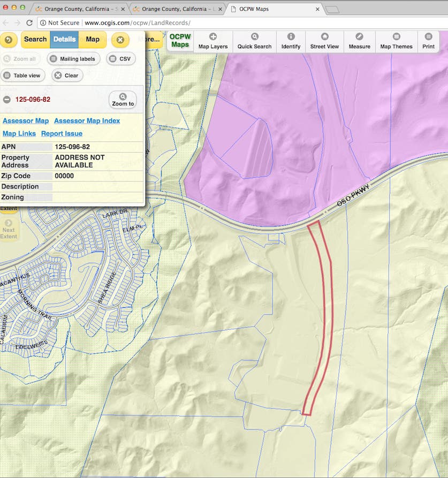Export results as CSV
Image resolution: width=448 pixels, height=478 pixels.
(x=121, y=59)
